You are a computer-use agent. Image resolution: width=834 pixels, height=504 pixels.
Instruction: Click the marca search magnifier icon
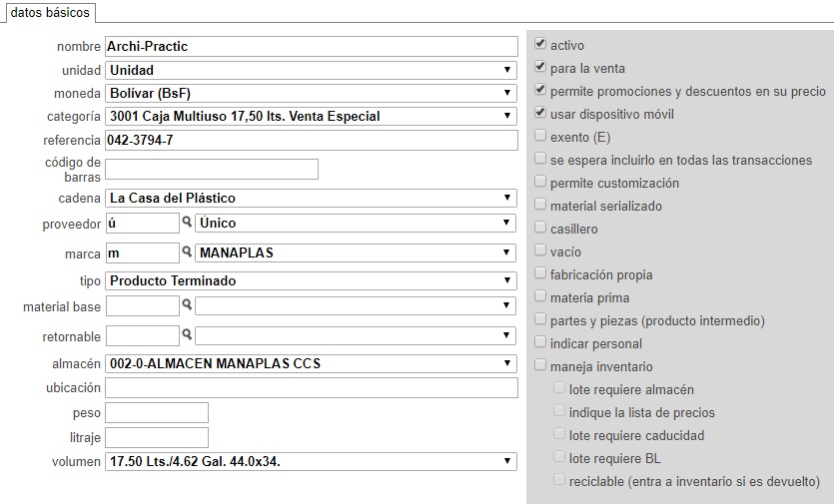[x=187, y=252]
